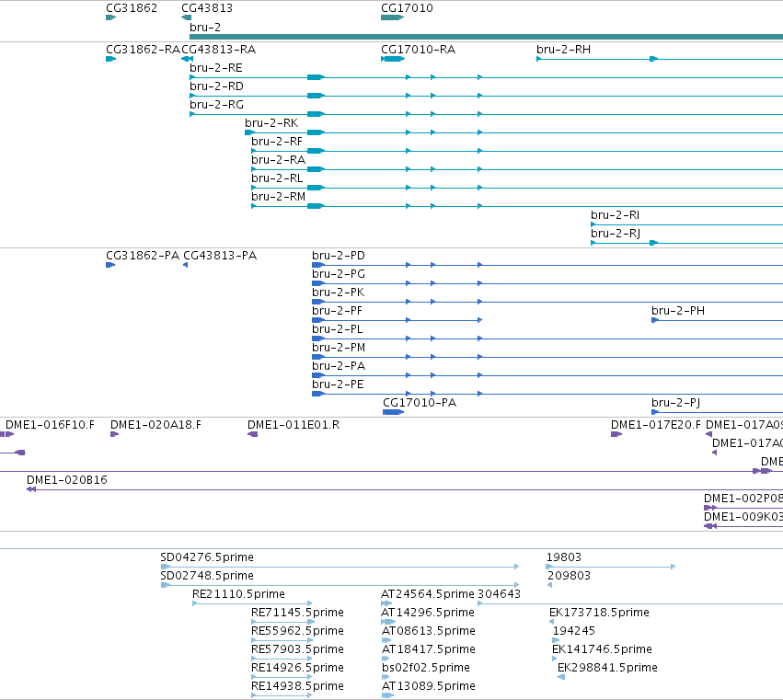The height and width of the screenshot is (700, 783).
Task: Click the DME1-017E20.F feature glyph
Action: pyautogui.click(x=616, y=434)
